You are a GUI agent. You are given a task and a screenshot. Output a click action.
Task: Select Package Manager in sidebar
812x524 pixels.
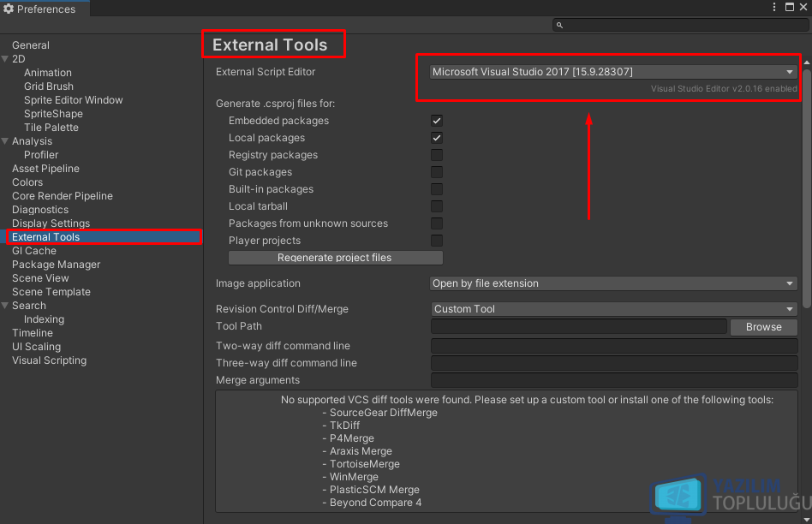(x=56, y=265)
